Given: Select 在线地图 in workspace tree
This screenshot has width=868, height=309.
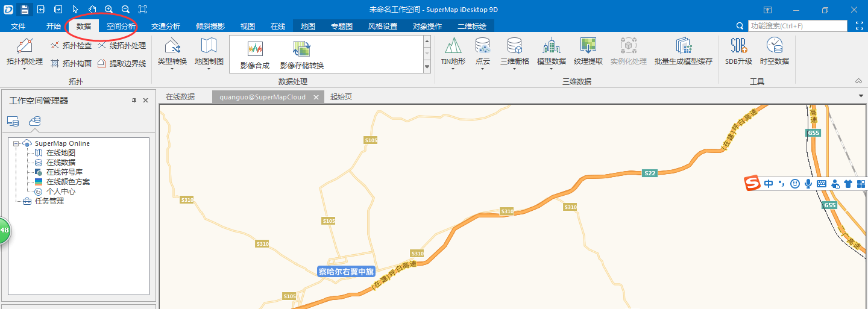Looking at the screenshot, I should tap(61, 153).
